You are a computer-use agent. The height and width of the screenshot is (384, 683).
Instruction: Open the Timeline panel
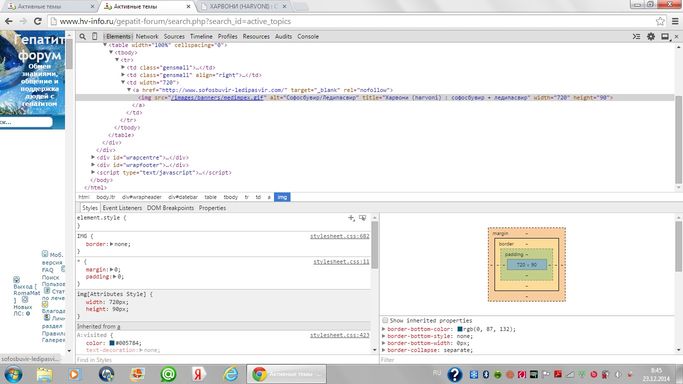[x=201, y=37]
